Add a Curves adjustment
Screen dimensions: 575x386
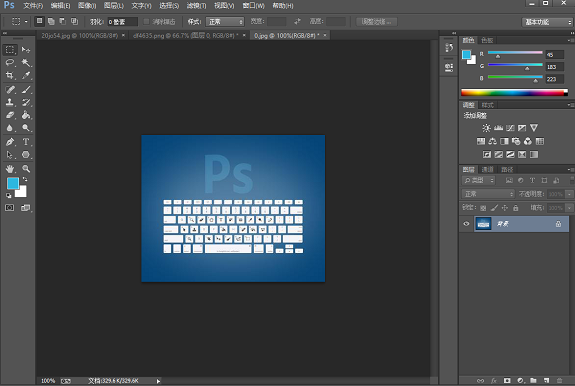510,128
